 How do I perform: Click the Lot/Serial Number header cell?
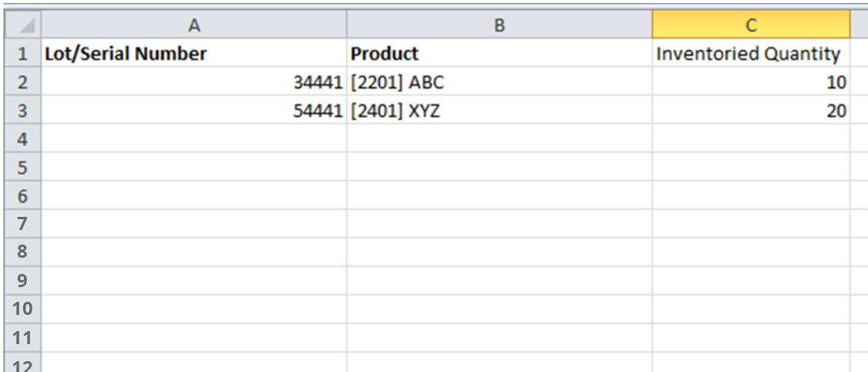(x=193, y=54)
